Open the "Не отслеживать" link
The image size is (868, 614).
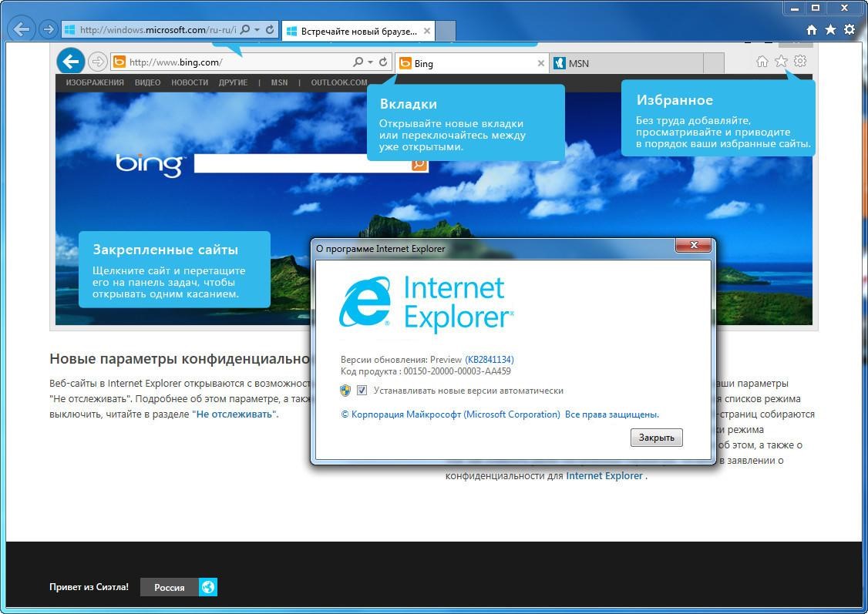click(x=234, y=414)
